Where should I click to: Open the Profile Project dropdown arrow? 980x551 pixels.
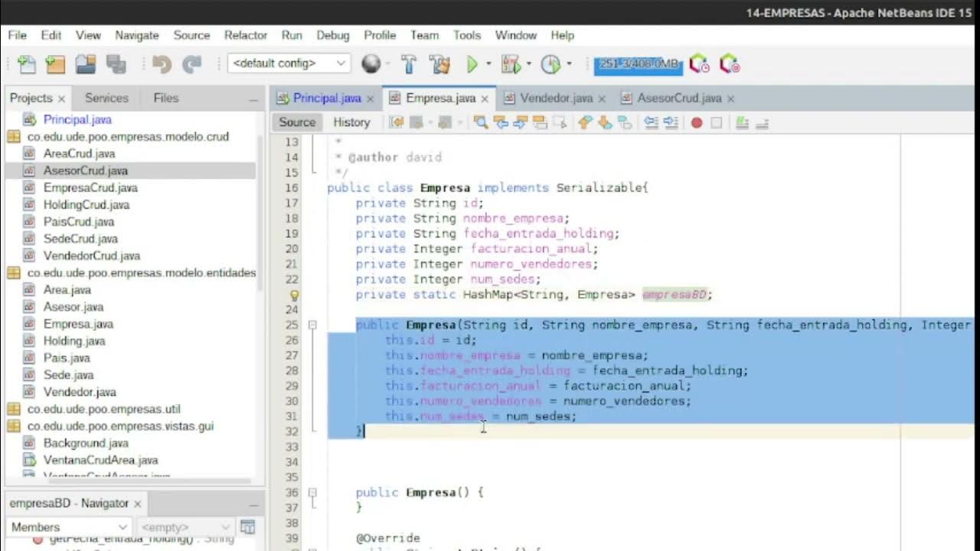point(568,64)
